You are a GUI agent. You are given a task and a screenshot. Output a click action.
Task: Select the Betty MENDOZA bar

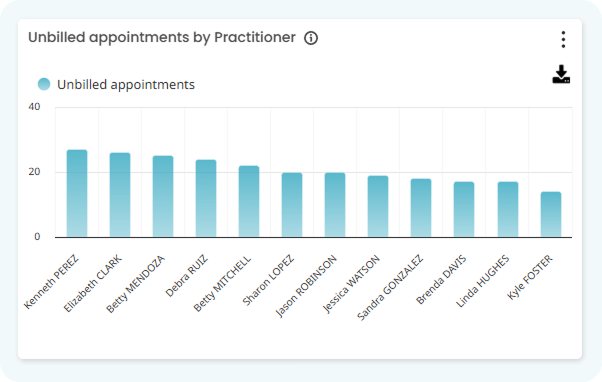163,196
